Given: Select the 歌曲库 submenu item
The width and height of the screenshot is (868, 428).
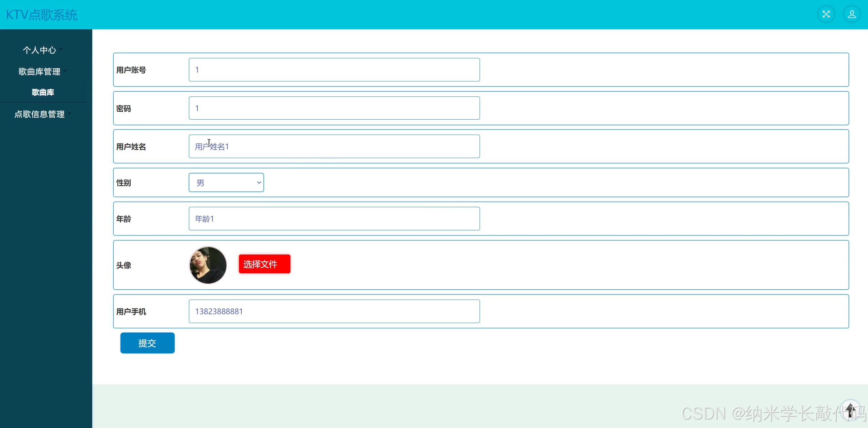Looking at the screenshot, I should (43, 92).
